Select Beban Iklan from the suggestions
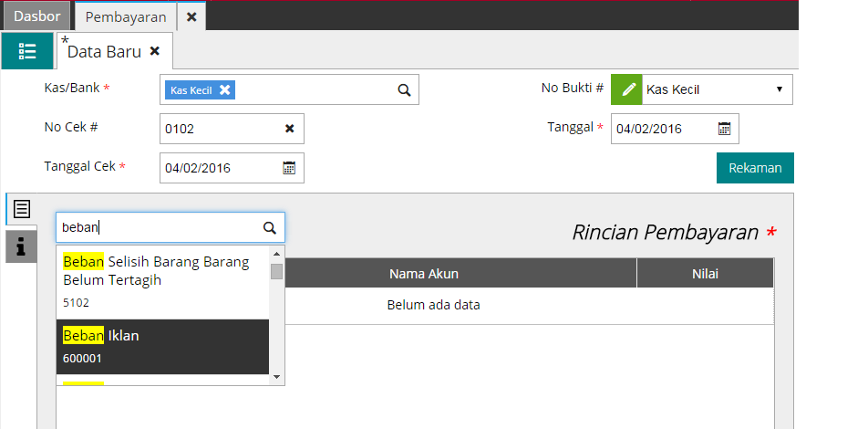Screen dimensions: 868x429 162,346
